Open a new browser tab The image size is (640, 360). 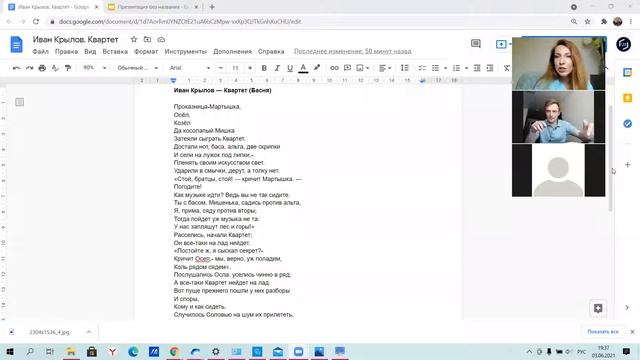pos(212,7)
